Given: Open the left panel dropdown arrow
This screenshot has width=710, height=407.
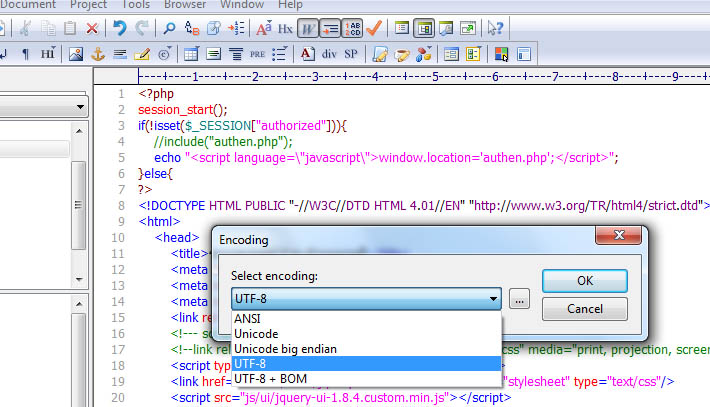Looking at the screenshot, I should pos(80,107).
